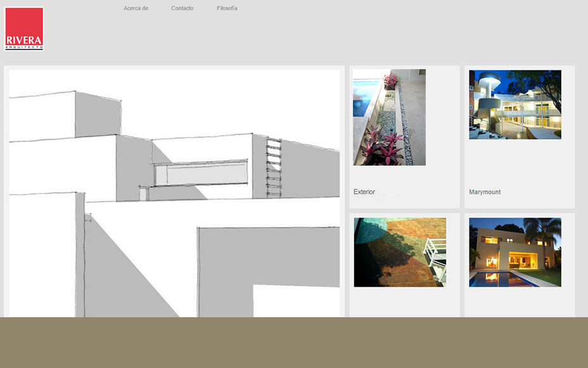Click the pink plants in Exterior photo
This screenshot has width=588, height=368.
click(383, 147)
